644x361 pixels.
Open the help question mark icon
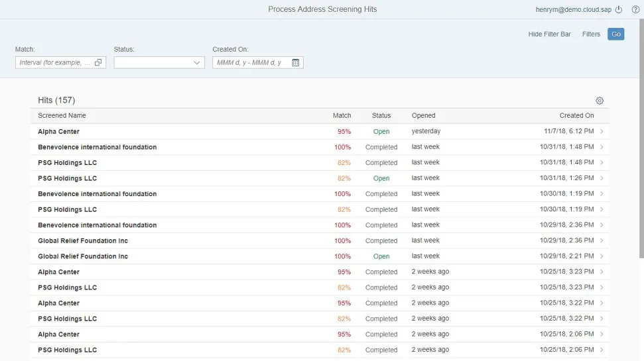(635, 9)
